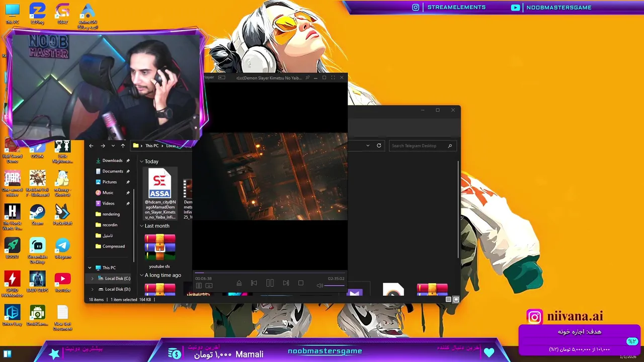Open Resident Evil 7 Biohazard shortcut
Viewport: 644px width, 362px height.
pyautogui.click(x=37, y=184)
